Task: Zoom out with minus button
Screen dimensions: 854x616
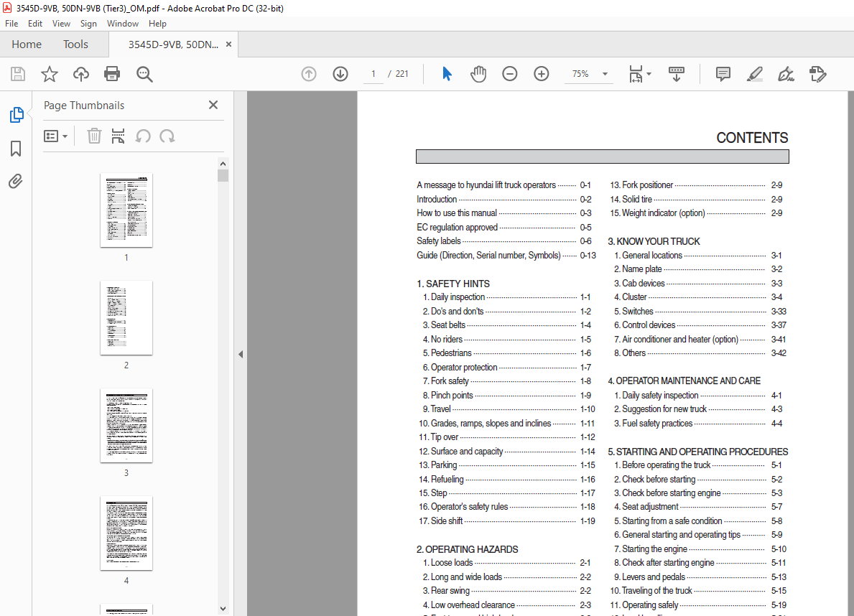Action: coord(510,74)
